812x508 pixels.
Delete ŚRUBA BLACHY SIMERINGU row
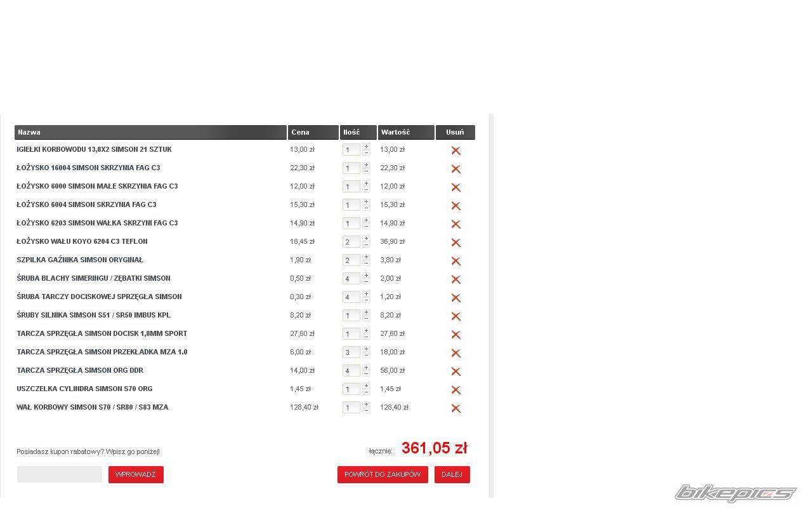(x=455, y=279)
